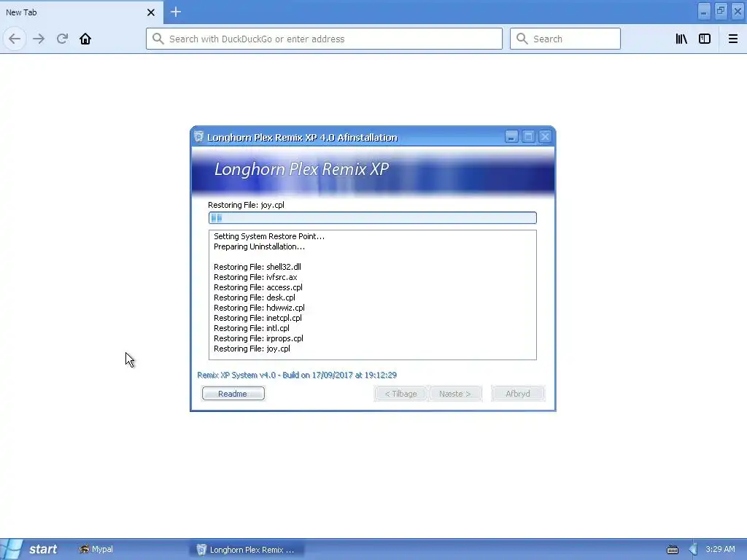747x560 pixels.
Task: Expand hidden tray icons arrow
Action: [x=693, y=550]
